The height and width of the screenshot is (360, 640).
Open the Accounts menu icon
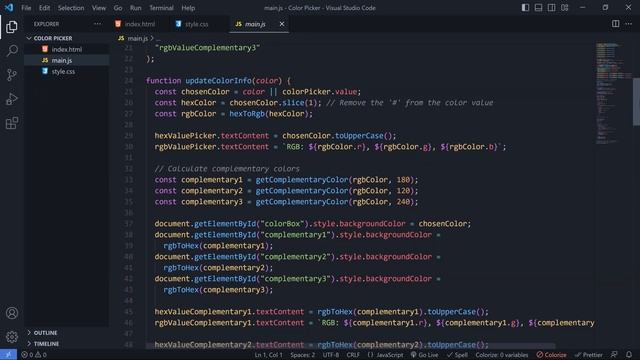12,313
